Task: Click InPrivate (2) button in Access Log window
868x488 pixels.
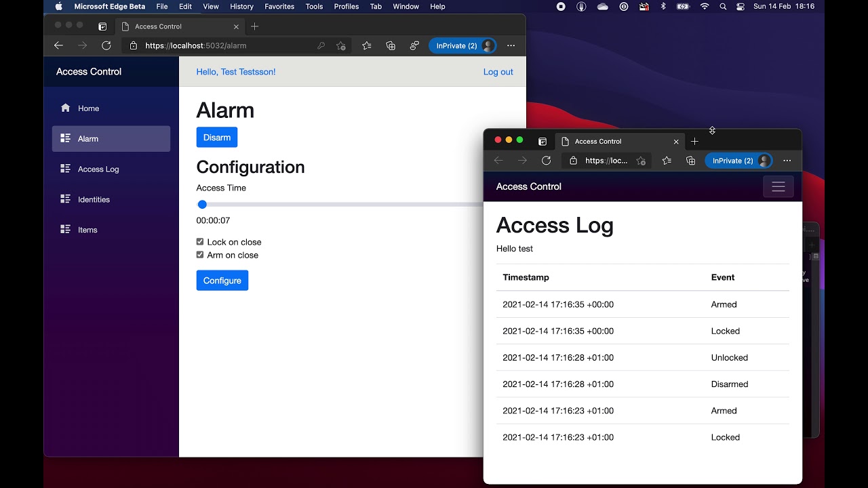Action: 739,161
